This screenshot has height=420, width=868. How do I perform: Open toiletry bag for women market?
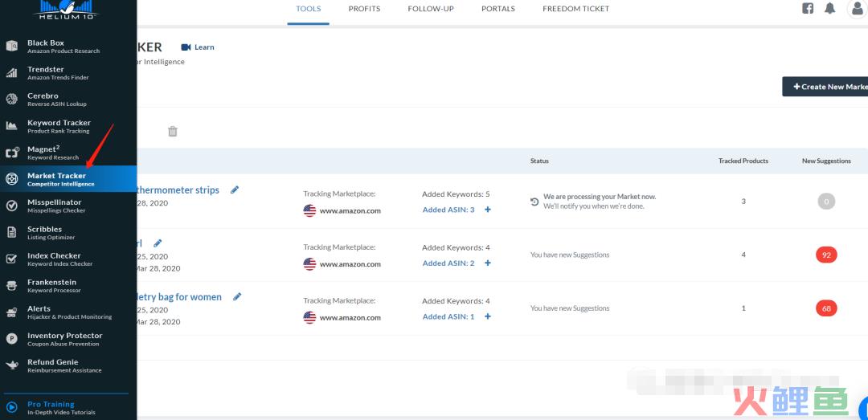[179, 296]
